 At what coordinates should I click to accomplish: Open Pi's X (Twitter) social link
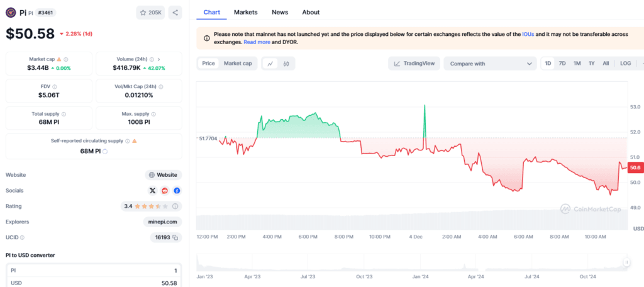point(153,190)
